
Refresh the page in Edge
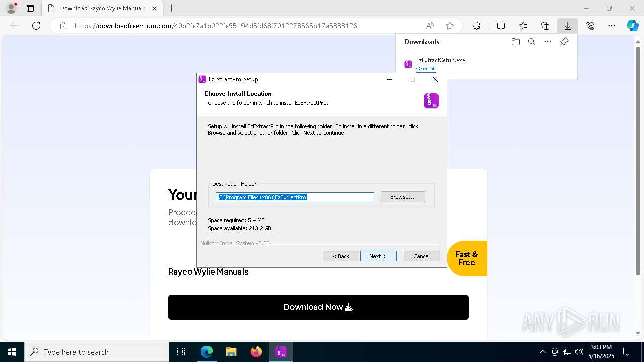coord(36,26)
